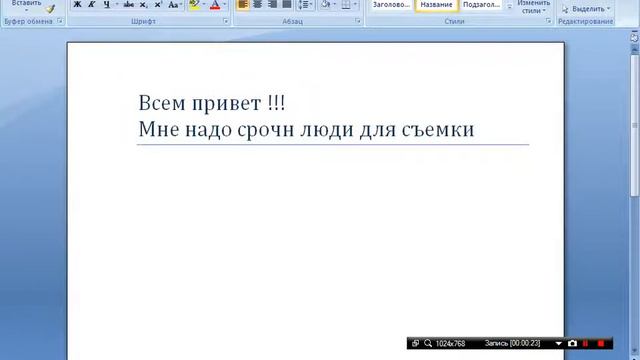Viewport: 640px width, 360px height.
Task: Open Изменить стили menu
Action: pyautogui.click(x=533, y=7)
